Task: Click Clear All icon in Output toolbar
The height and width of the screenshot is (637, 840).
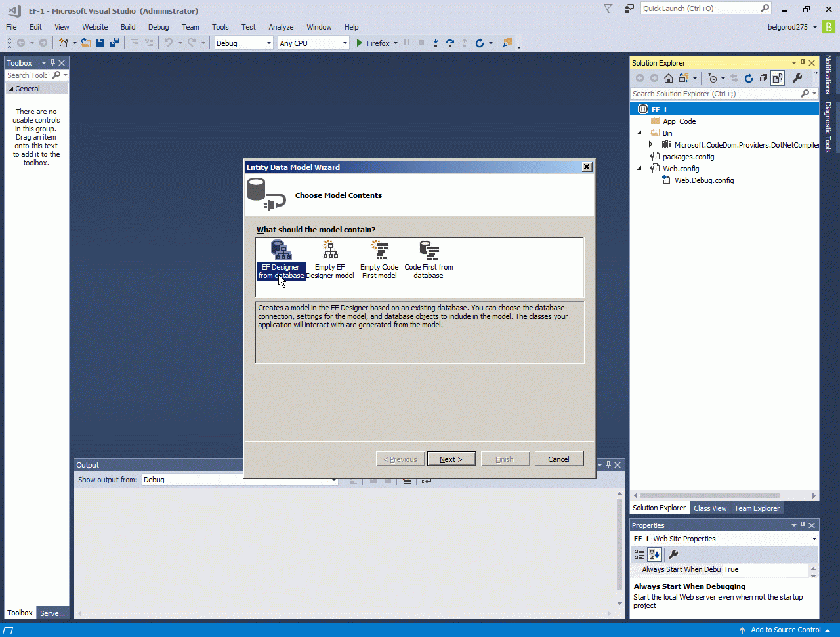Action: click(408, 480)
